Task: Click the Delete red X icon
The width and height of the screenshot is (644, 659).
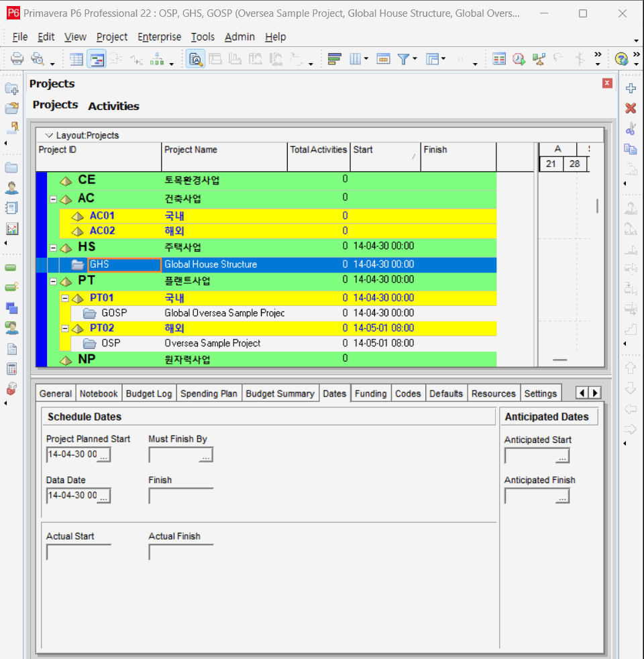Action: tap(631, 108)
